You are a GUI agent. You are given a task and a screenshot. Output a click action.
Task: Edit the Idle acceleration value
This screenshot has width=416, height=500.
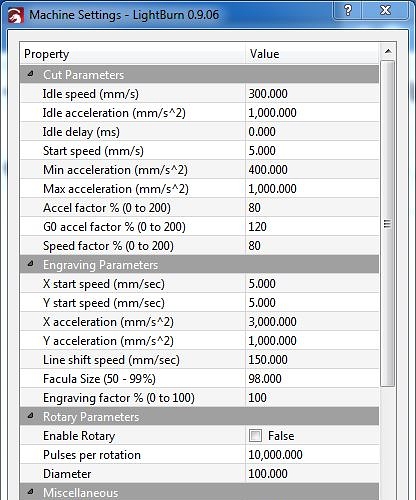click(x=312, y=113)
